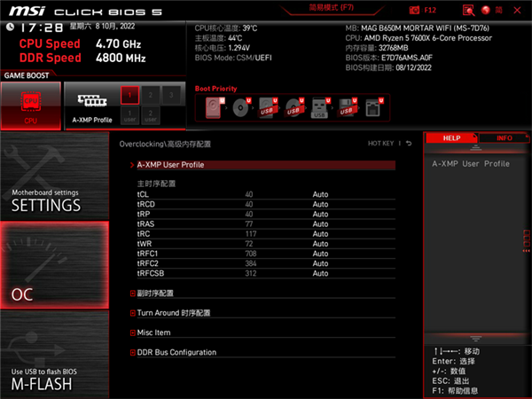Click the CPU Game Boost icon
The width and height of the screenshot is (532, 399).
click(x=31, y=106)
